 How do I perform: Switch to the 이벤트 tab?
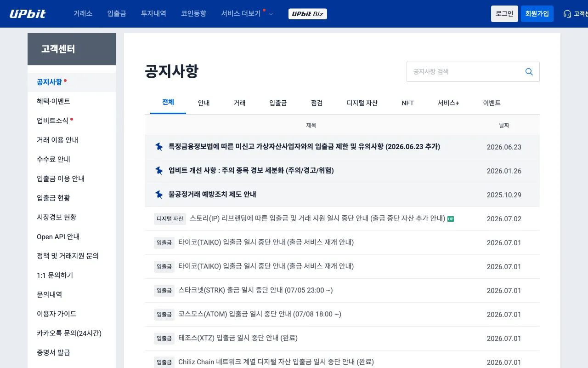492,103
